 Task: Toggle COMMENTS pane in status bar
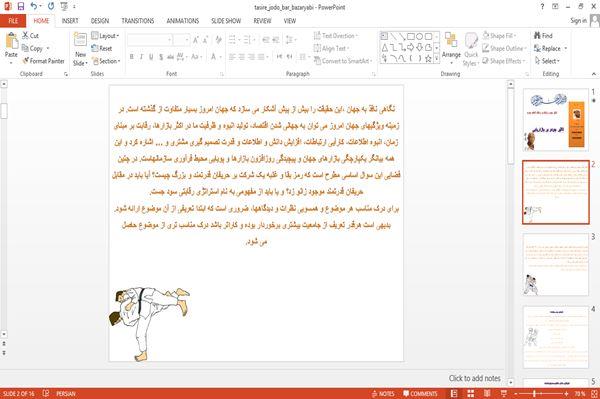[420, 394]
